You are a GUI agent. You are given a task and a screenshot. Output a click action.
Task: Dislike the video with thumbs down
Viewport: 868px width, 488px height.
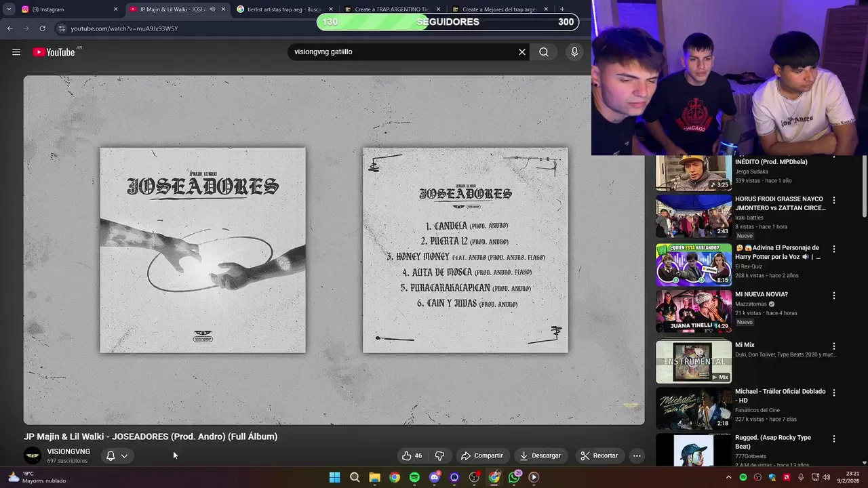[x=439, y=455]
